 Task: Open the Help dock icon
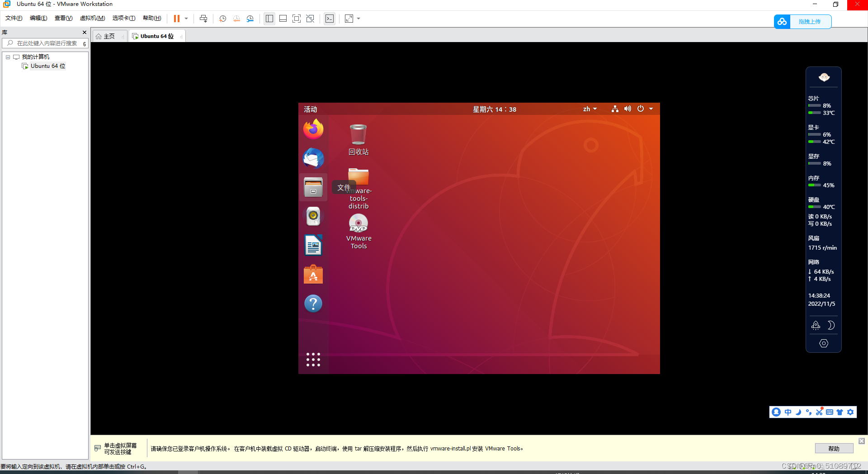click(313, 303)
